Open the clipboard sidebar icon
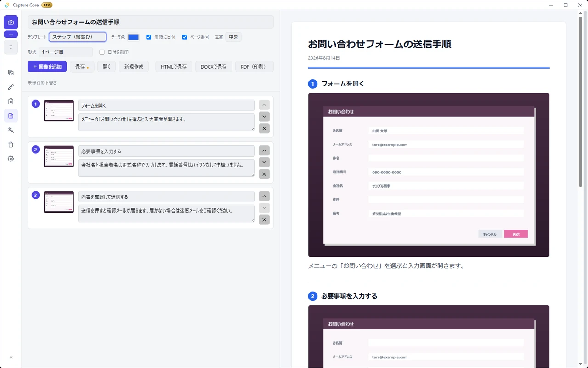The image size is (588, 368). coord(11,101)
